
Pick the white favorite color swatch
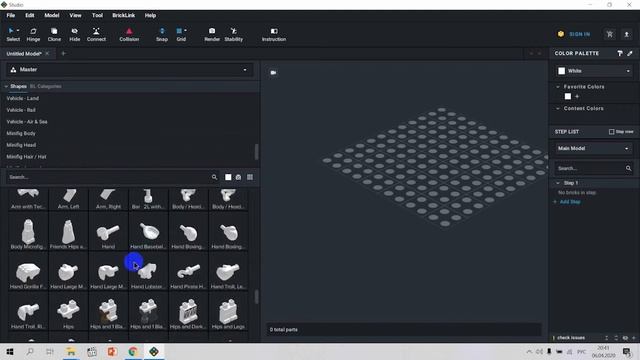pyautogui.click(x=568, y=97)
